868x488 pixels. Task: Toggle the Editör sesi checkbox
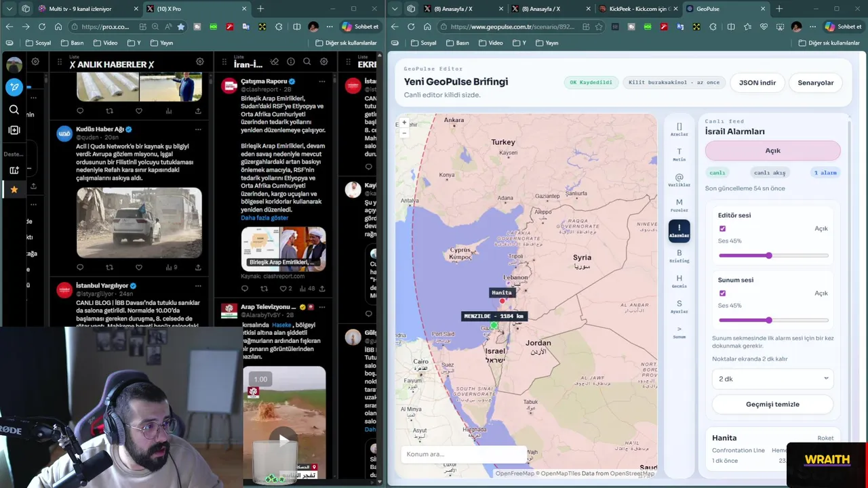tap(722, 228)
